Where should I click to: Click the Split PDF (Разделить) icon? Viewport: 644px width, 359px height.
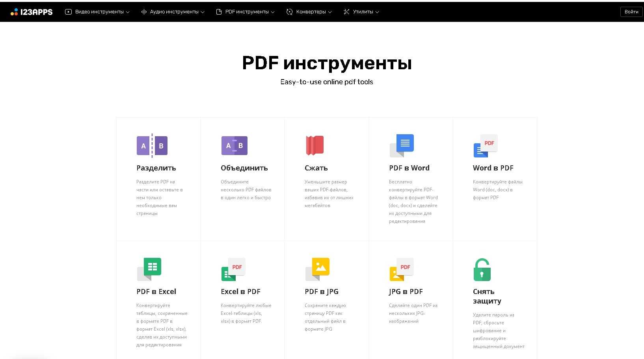(152, 146)
